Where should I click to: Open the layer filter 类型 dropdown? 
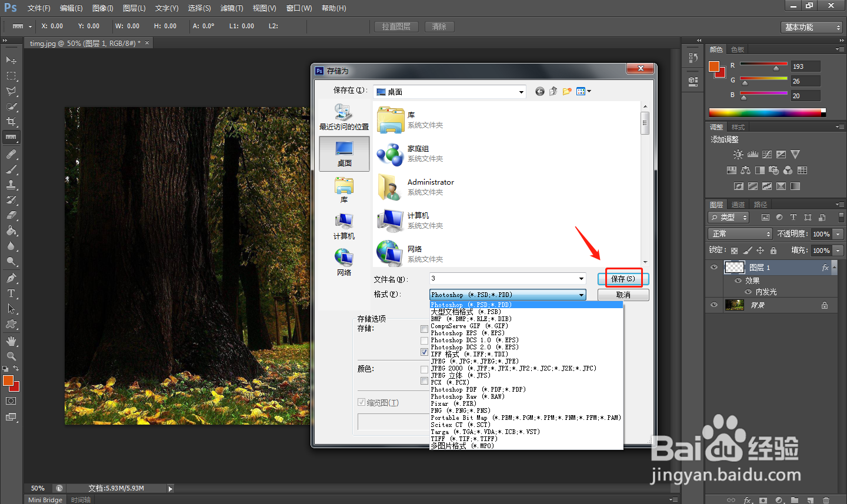tap(729, 218)
